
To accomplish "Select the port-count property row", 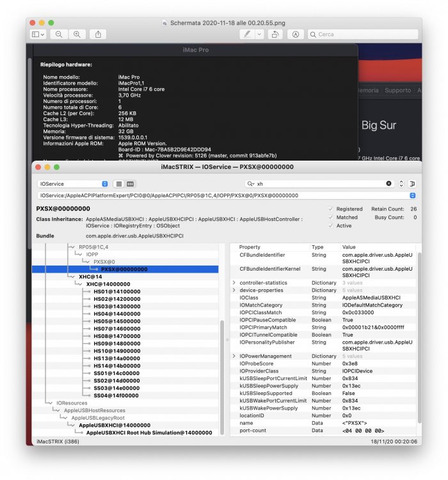I will click(323, 431).
